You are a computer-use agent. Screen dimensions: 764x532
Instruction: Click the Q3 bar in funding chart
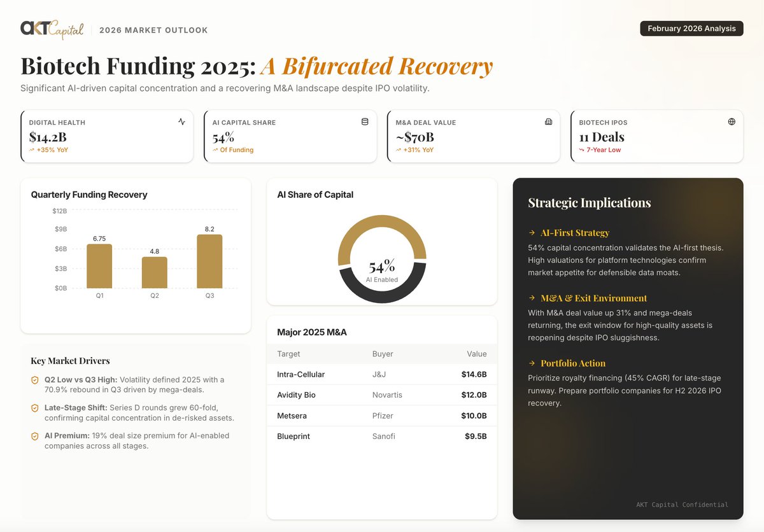click(x=209, y=261)
